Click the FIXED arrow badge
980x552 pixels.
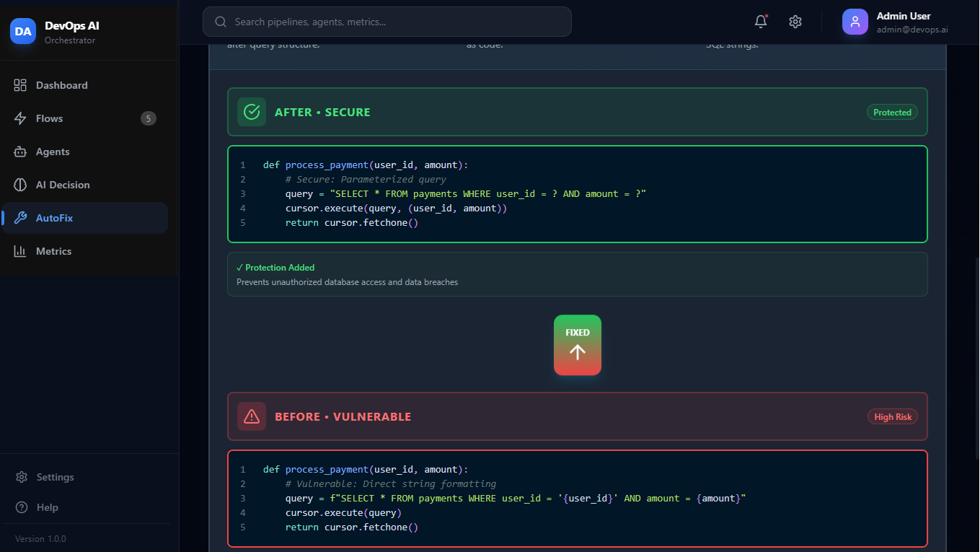[x=578, y=345]
